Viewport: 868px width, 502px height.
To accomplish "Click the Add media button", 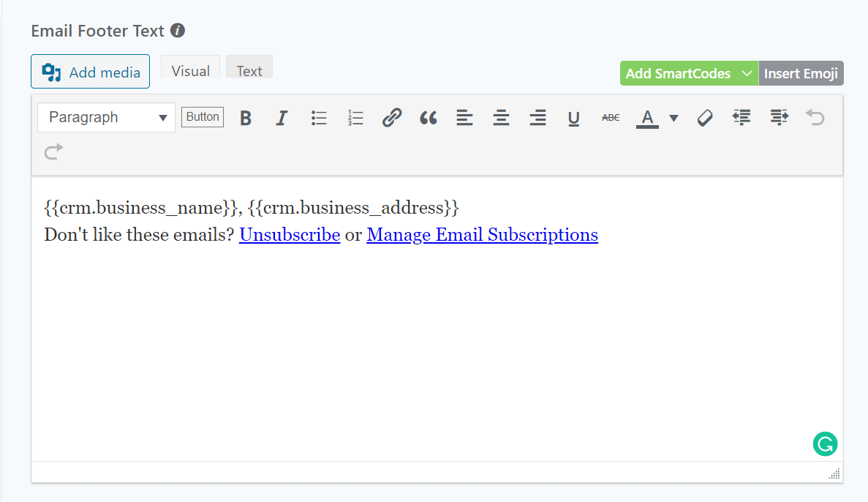I will (90, 72).
